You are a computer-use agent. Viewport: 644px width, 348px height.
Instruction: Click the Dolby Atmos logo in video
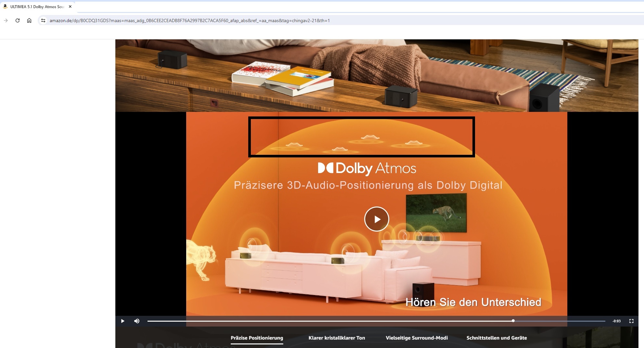(367, 168)
